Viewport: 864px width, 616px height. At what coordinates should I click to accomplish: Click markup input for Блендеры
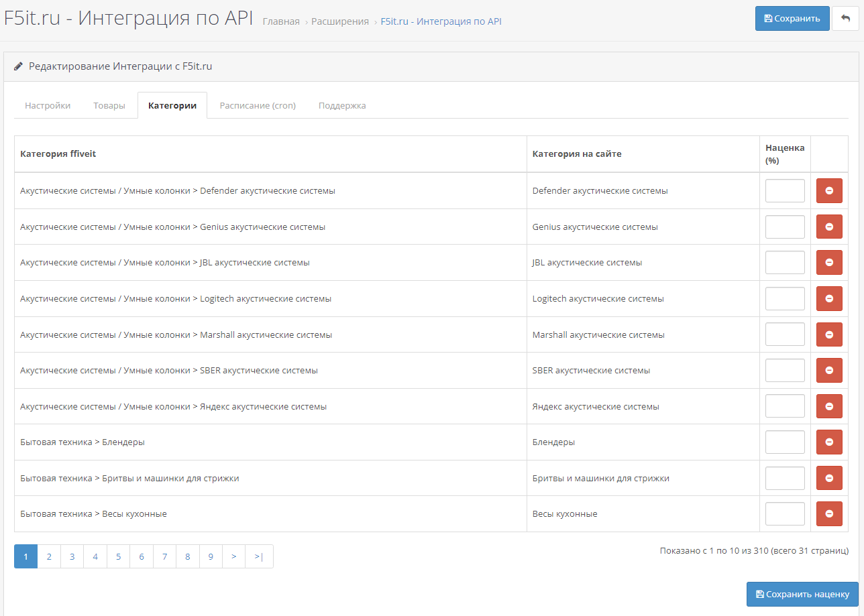click(785, 442)
